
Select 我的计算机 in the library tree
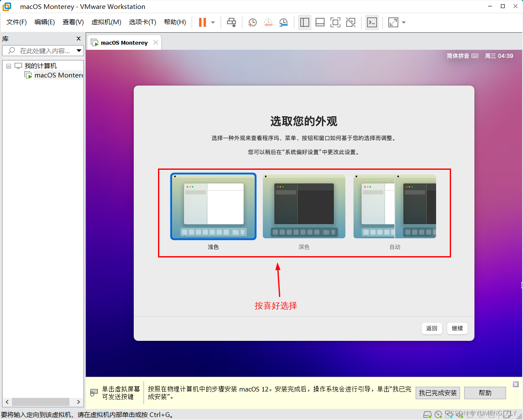(40, 66)
